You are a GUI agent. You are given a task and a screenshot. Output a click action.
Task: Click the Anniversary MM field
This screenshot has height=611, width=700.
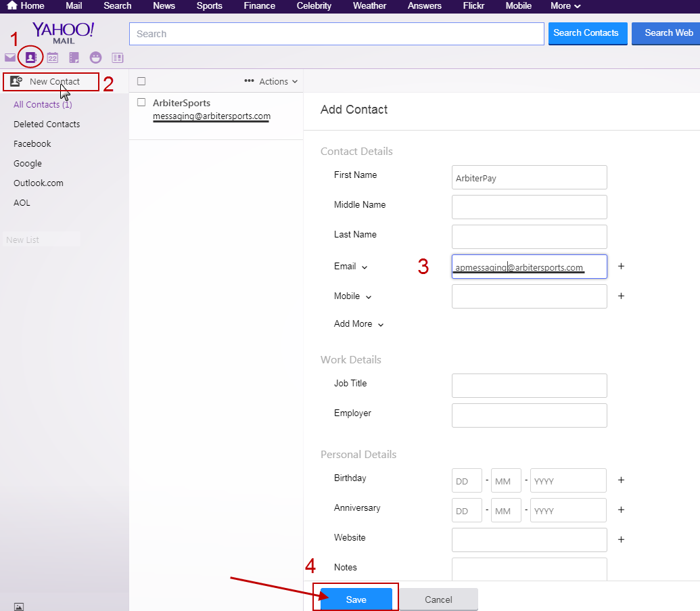[x=506, y=510]
